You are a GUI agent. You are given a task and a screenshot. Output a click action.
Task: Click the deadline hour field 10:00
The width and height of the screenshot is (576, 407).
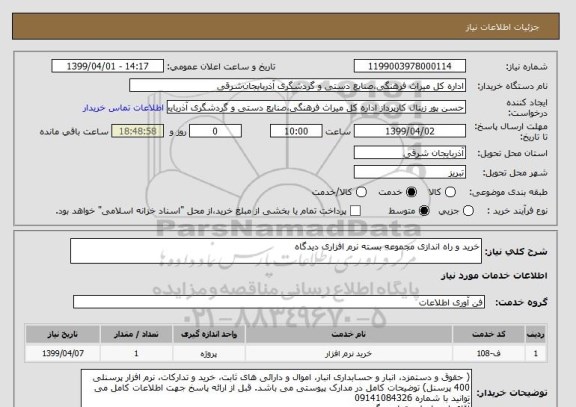coord(296,131)
